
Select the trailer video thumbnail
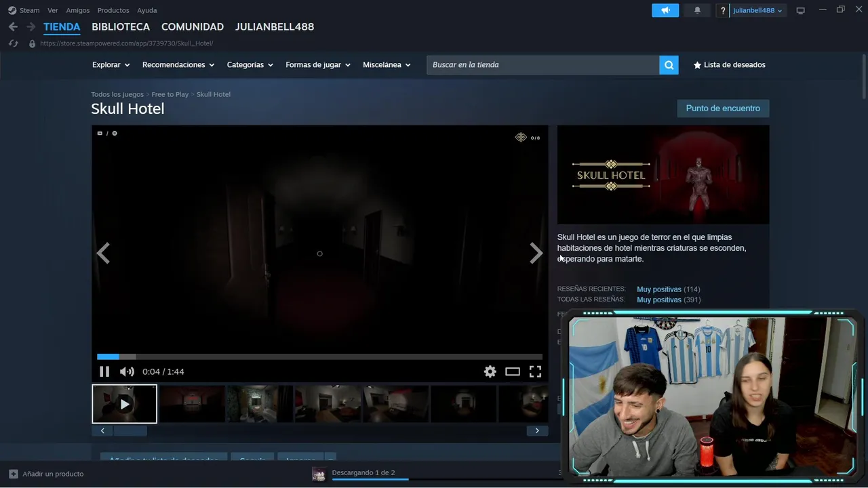pyautogui.click(x=124, y=404)
